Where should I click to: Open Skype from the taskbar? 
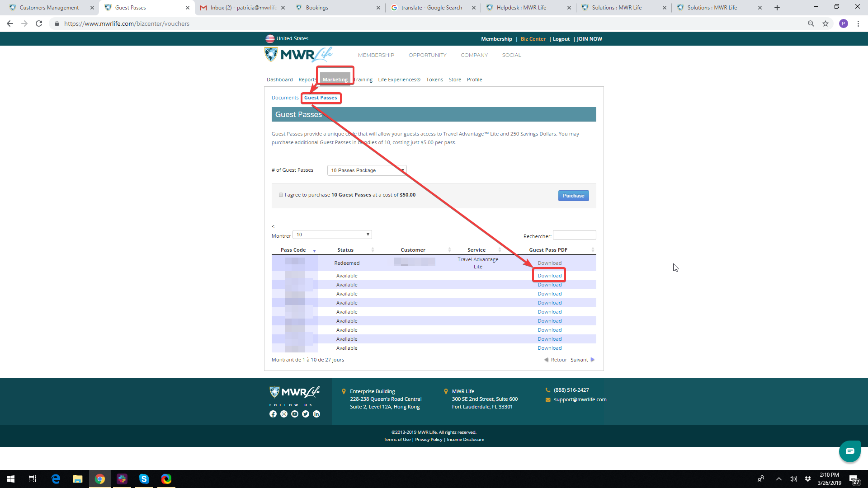[144, 479]
